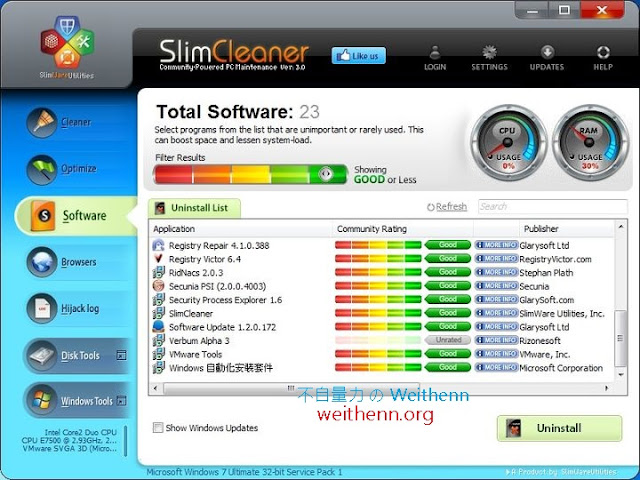Click Good badge for VMware Tools
640x480 pixels.
(448, 354)
